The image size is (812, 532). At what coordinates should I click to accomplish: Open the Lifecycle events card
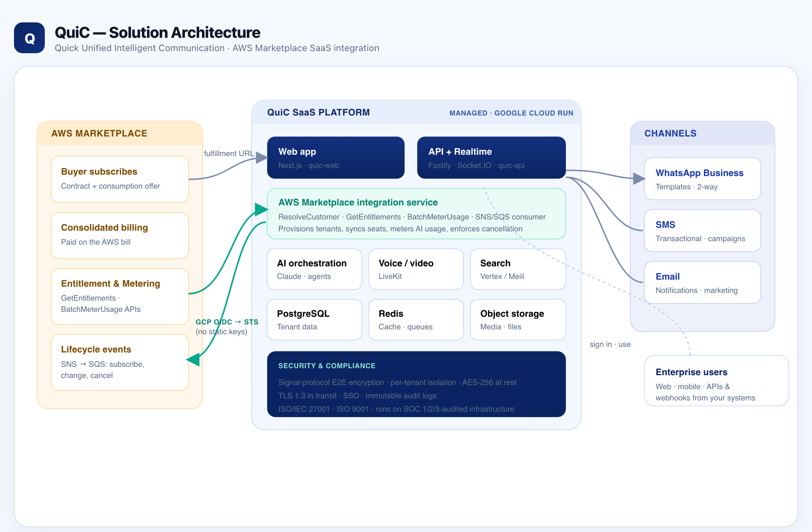point(120,362)
